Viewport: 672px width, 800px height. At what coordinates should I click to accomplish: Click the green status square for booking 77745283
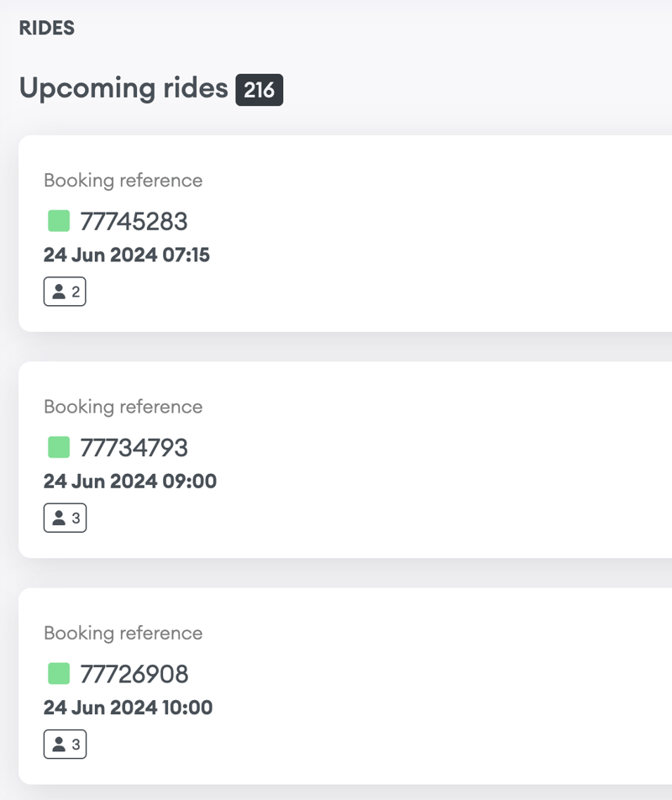coord(59,221)
